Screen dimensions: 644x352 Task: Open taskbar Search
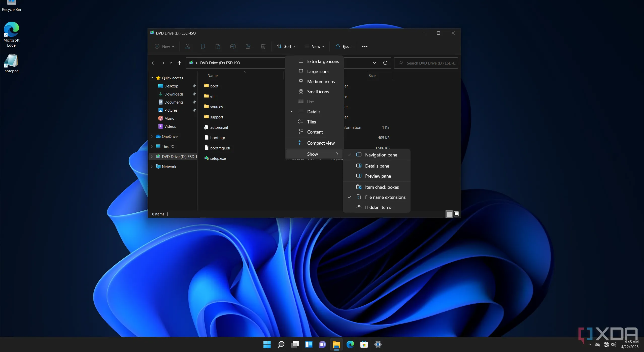tap(281, 344)
